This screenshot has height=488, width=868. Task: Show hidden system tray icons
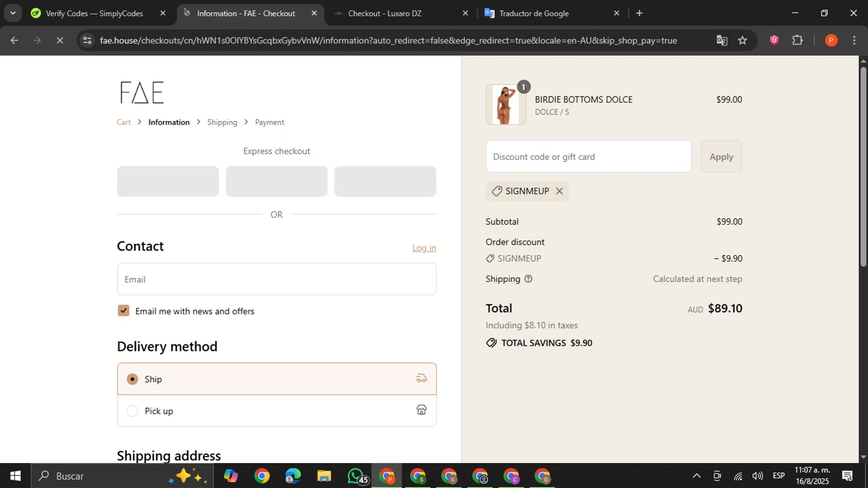point(697,476)
